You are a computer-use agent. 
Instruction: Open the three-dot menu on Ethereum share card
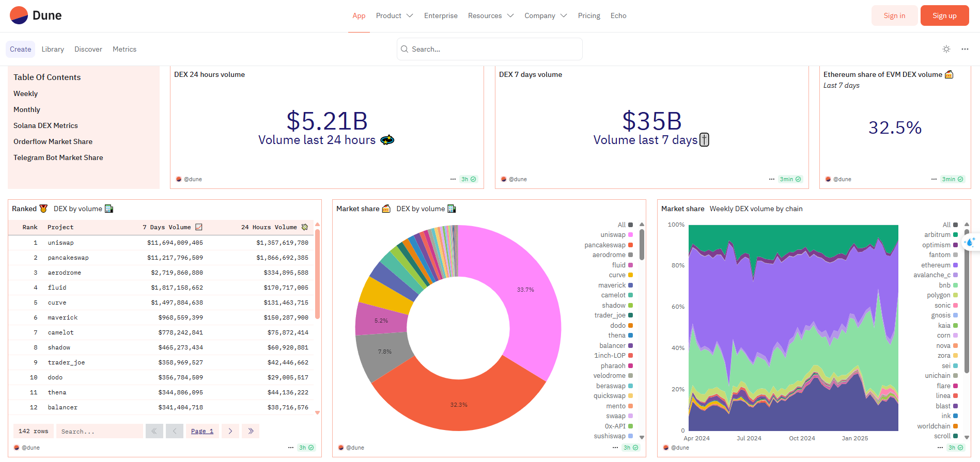[934, 179]
